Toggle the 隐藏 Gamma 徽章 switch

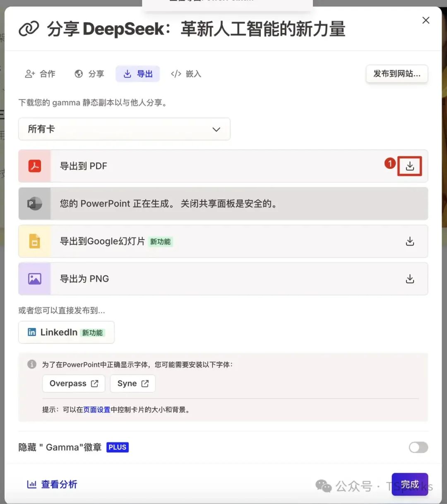tap(418, 447)
